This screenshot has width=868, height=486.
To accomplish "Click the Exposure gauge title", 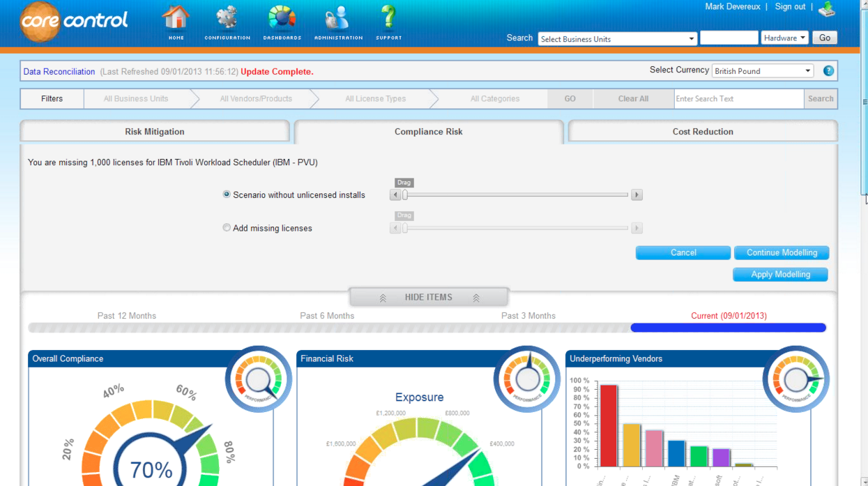I will coord(419,397).
